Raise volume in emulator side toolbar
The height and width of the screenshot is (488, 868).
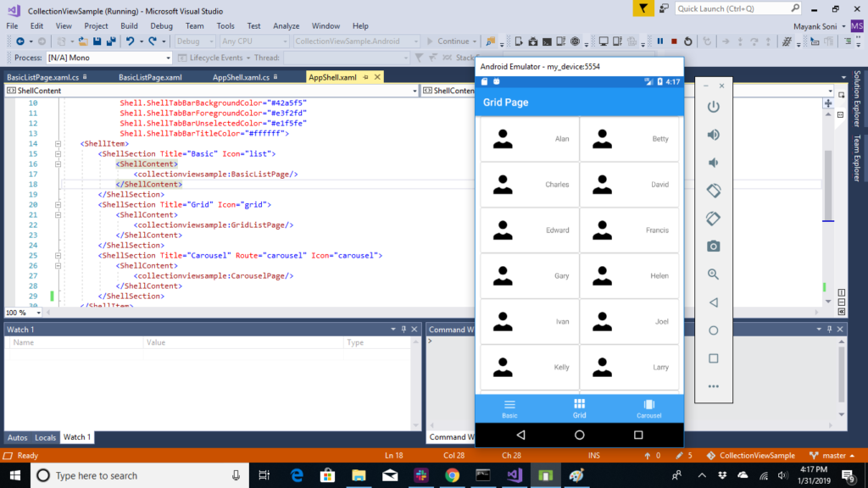click(714, 135)
